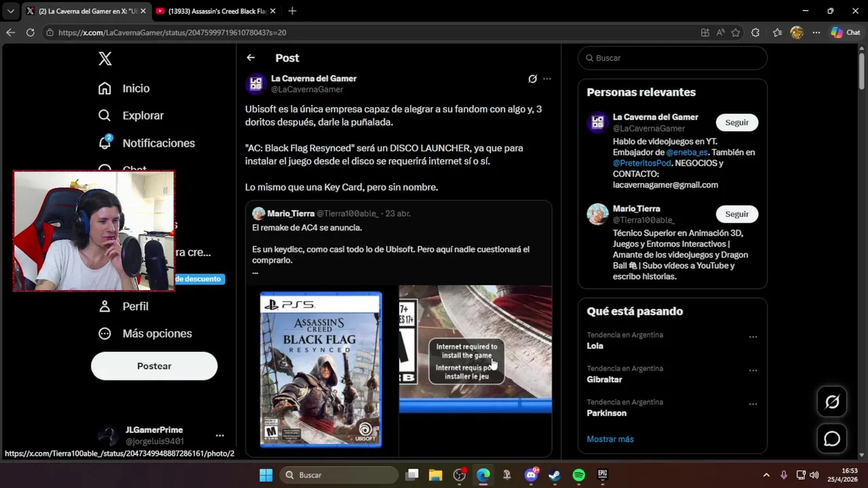Click the X logo in the sidebar
This screenshot has width=868, height=488.
(x=105, y=58)
